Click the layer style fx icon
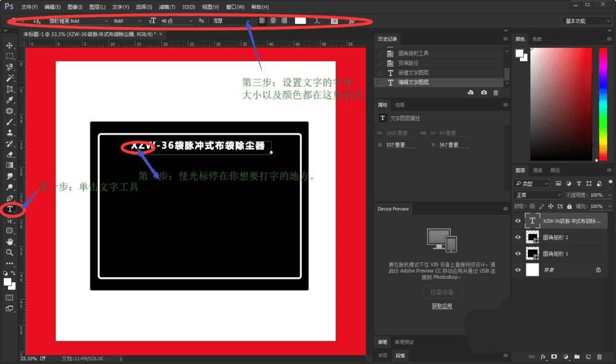This screenshot has height=364, width=616. (x=543, y=357)
